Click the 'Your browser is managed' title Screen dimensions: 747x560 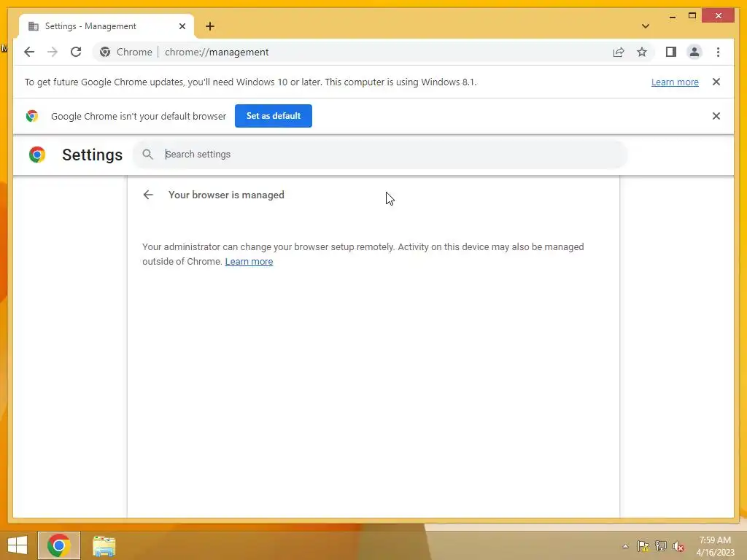pos(226,195)
